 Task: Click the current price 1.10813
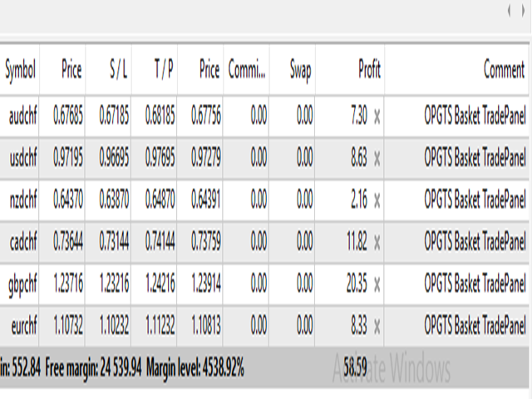206,325
